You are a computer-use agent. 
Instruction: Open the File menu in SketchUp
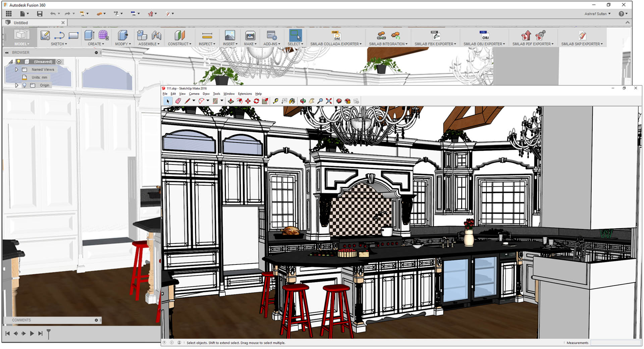coord(165,94)
